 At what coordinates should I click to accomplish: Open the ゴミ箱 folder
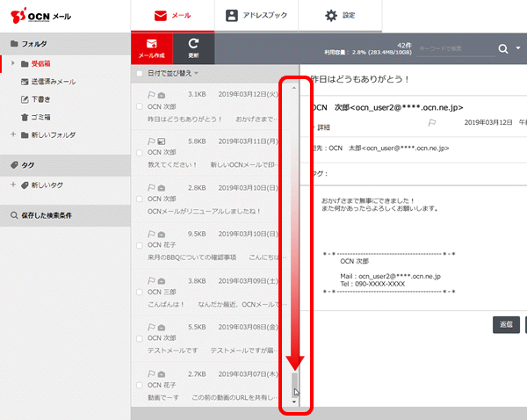click(36, 117)
